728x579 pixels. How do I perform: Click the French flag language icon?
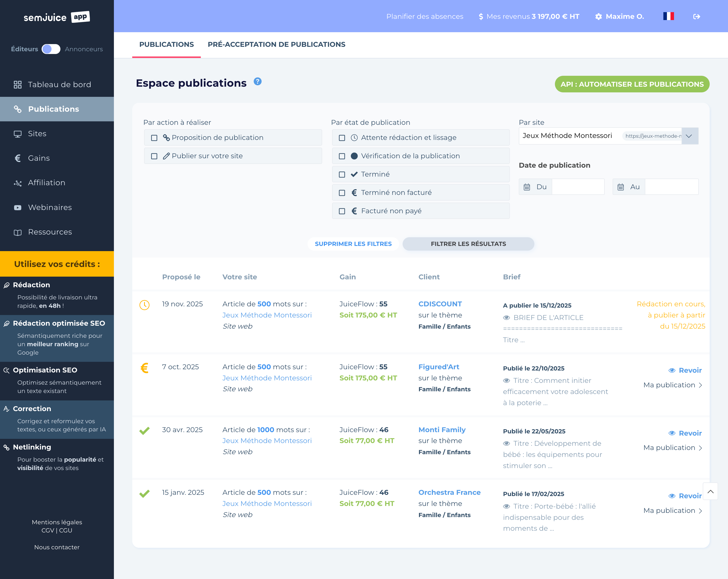tap(668, 16)
